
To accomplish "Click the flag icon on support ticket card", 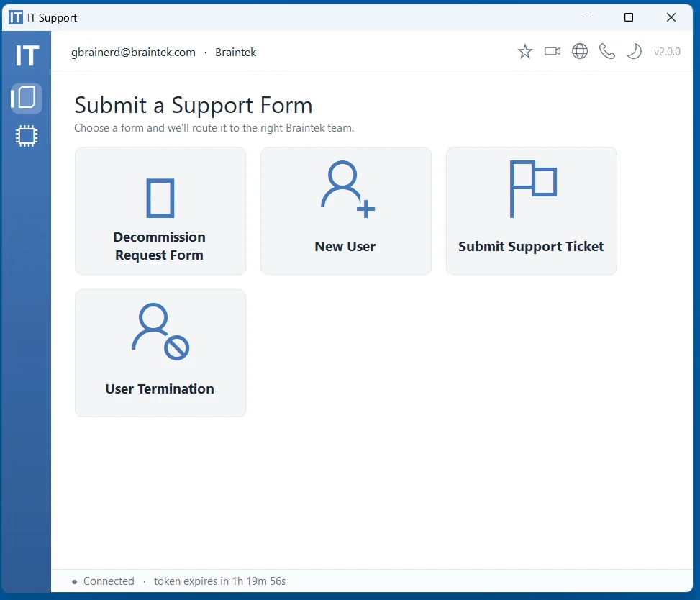I will [533, 189].
